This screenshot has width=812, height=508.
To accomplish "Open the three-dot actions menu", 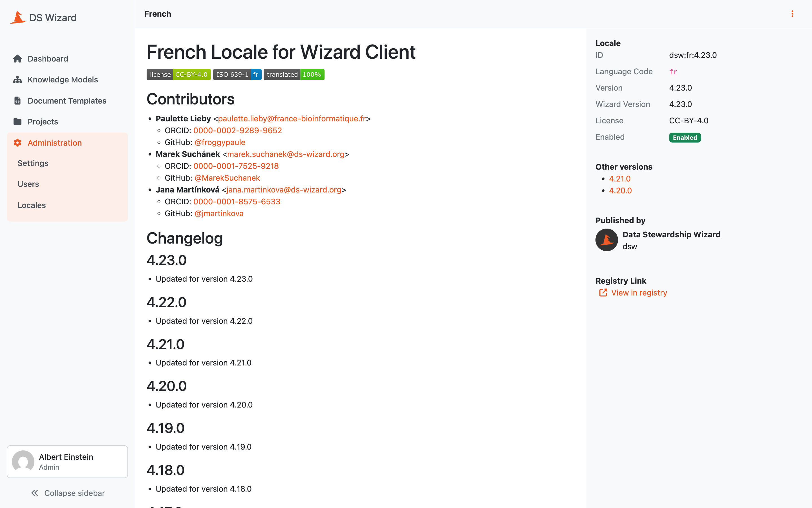I will click(x=792, y=14).
